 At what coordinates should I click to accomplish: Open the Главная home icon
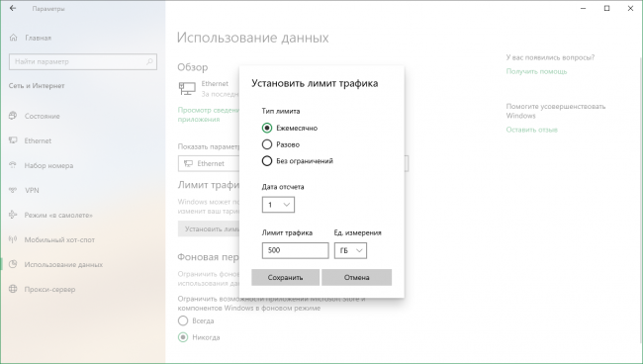coord(13,38)
